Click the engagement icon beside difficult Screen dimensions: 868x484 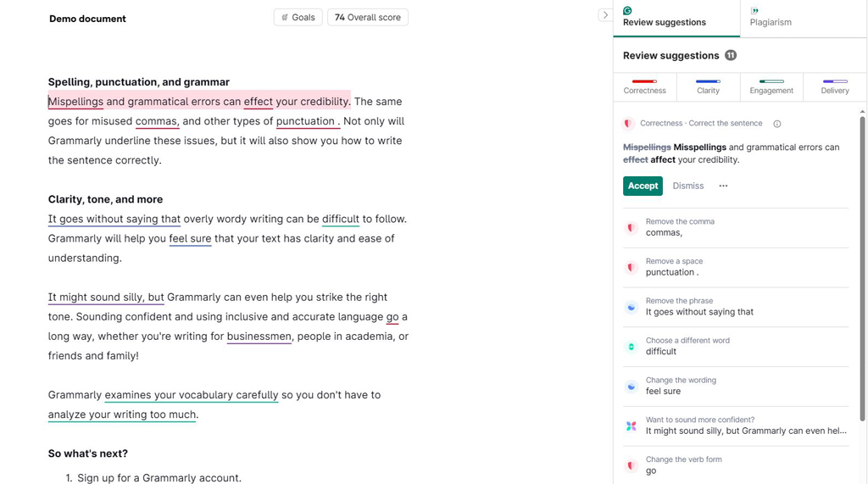[631, 347]
